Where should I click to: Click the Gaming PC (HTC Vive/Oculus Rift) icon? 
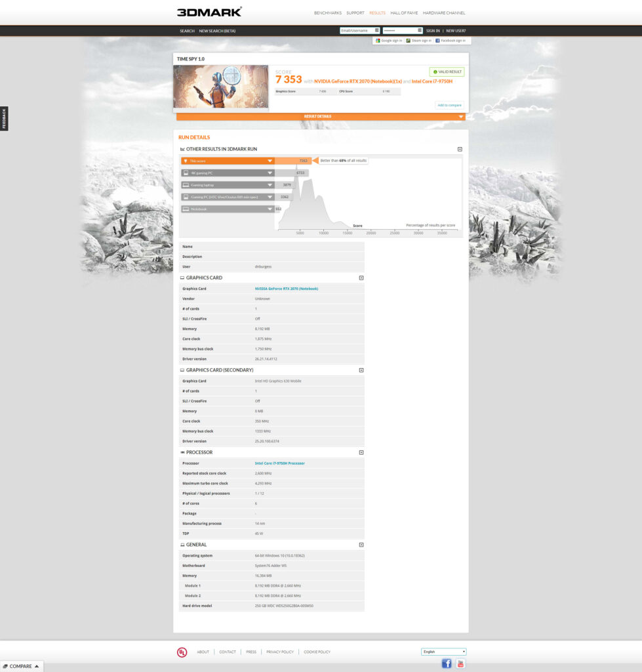point(186,197)
